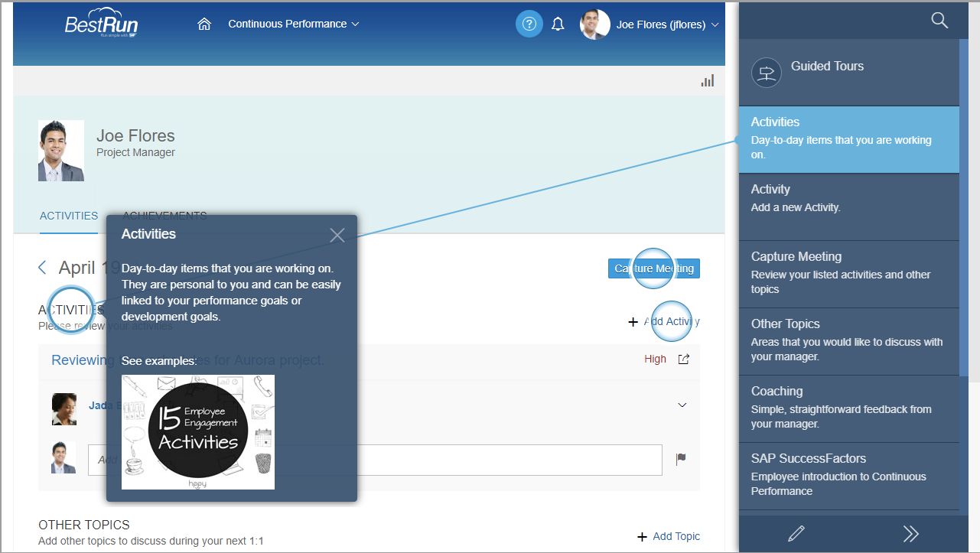Select the Other Topics tour item

[849, 341]
